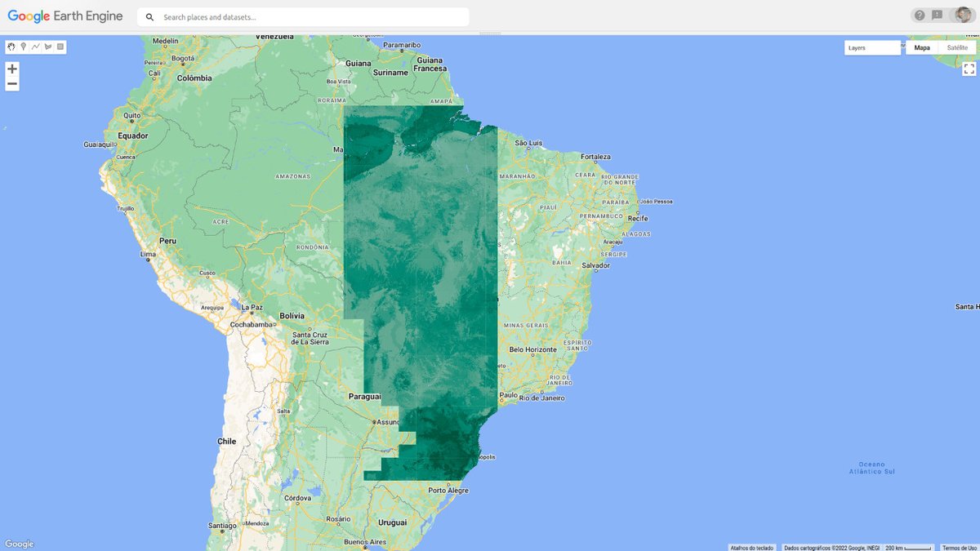Screen dimensions: 980x551
Task: Select the hand pan tool
Action: coord(11,47)
